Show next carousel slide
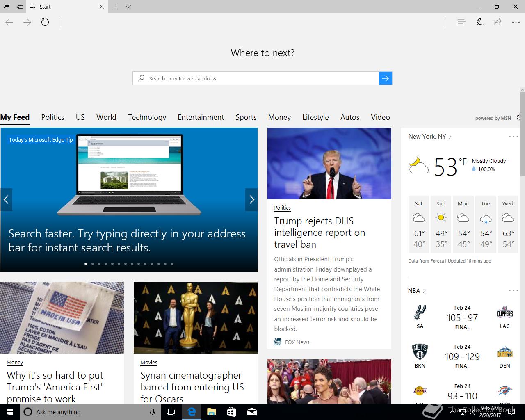 pyautogui.click(x=251, y=200)
